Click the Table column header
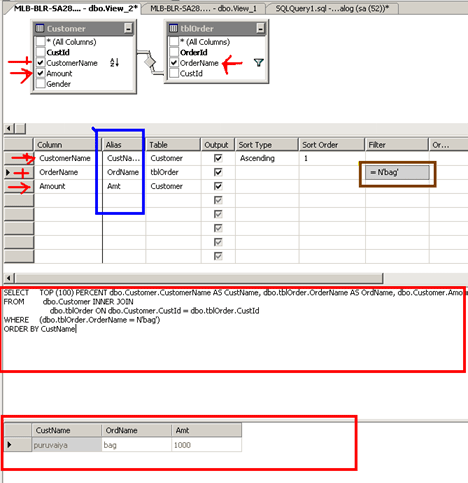Image resolution: width=468 pixels, height=483 pixels. tap(173, 145)
